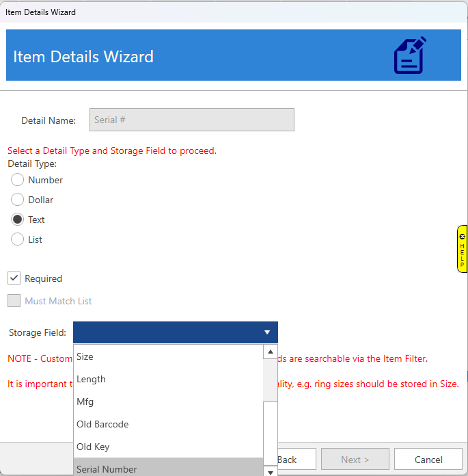Open the yellow HELP side tab
The width and height of the screenshot is (468, 476).
coord(462,249)
